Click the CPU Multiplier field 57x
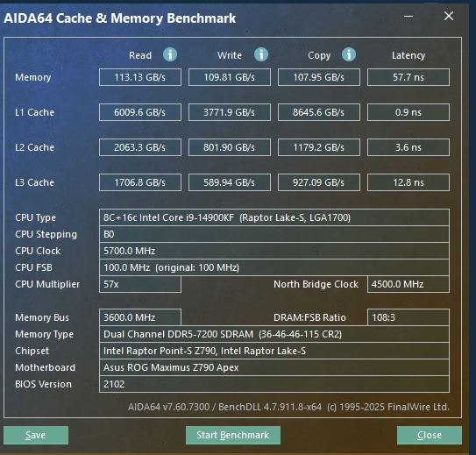This screenshot has height=455, width=476. 140,284
